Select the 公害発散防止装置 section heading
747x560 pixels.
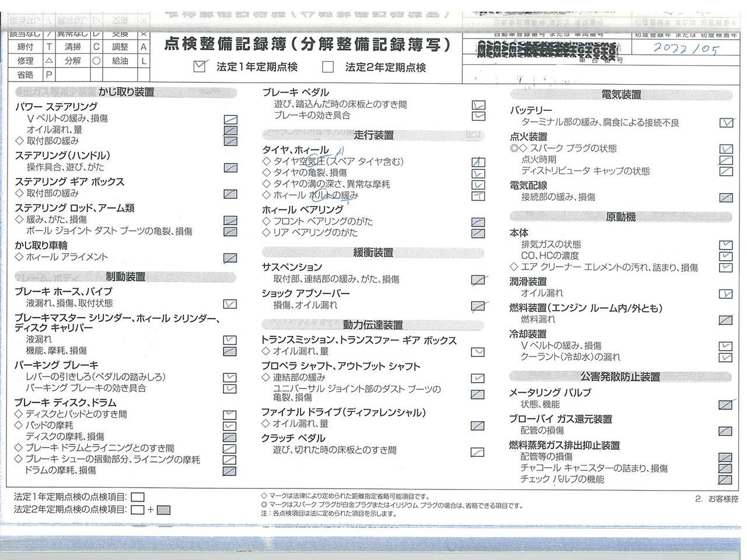pyautogui.click(x=620, y=377)
